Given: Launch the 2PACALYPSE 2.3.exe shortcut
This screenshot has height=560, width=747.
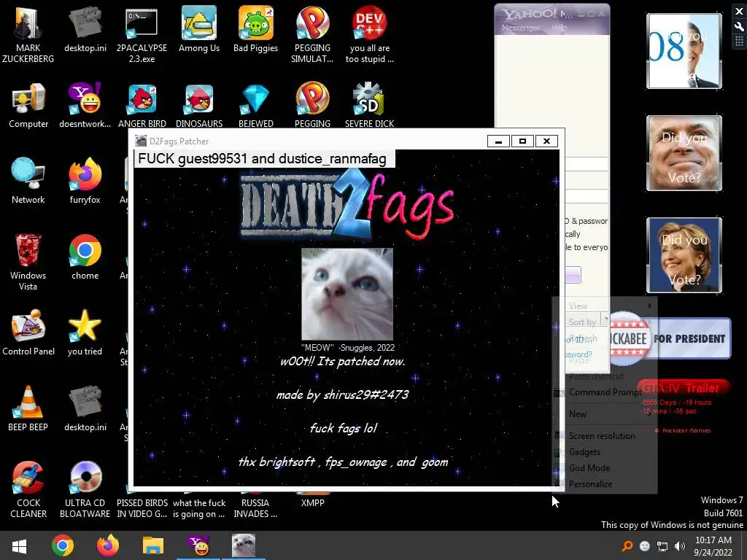Looking at the screenshot, I should [142, 34].
